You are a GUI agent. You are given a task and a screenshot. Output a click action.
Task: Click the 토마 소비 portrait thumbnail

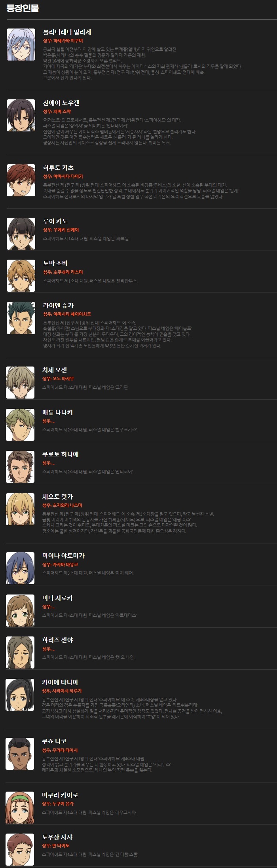21,275
